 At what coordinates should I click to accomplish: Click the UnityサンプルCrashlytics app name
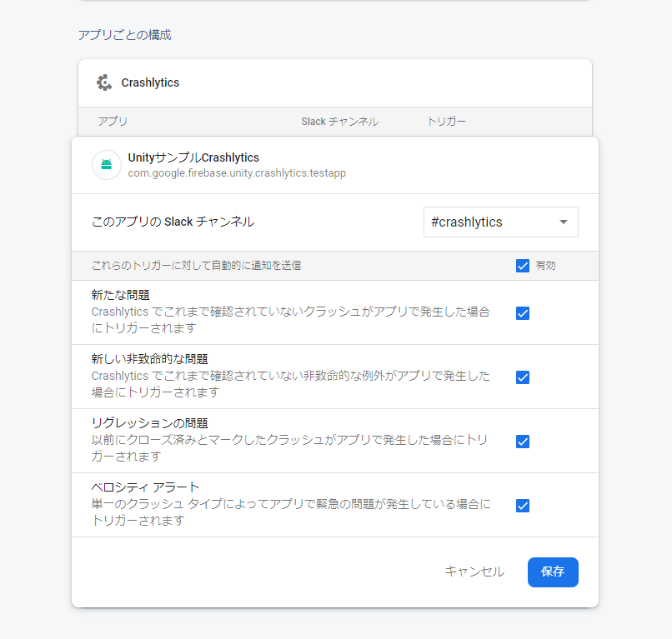[x=193, y=157]
